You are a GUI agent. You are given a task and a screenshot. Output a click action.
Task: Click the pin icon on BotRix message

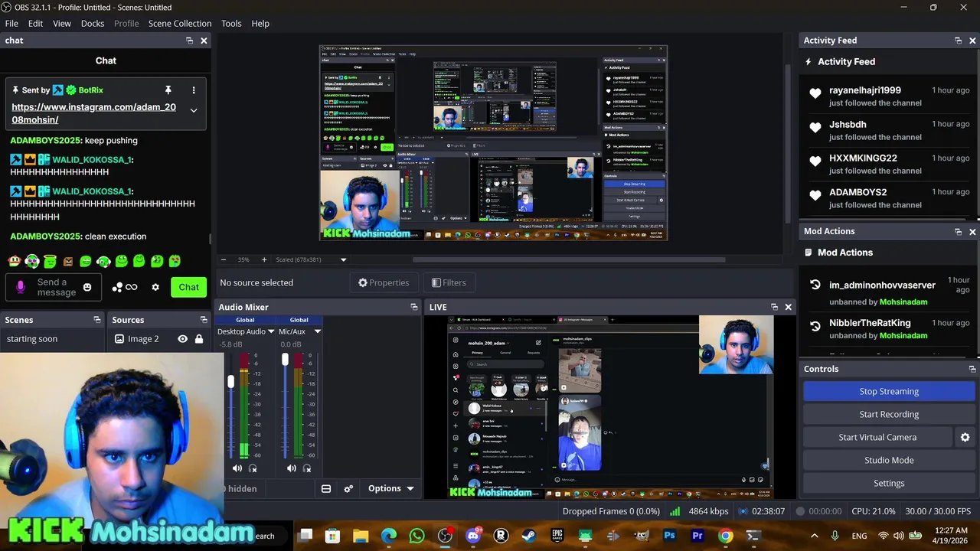tap(168, 90)
